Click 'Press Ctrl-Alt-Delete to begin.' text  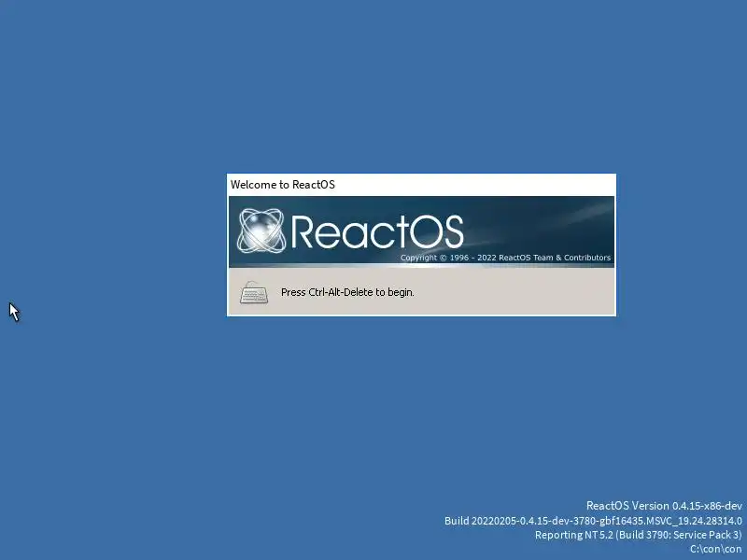click(x=347, y=292)
